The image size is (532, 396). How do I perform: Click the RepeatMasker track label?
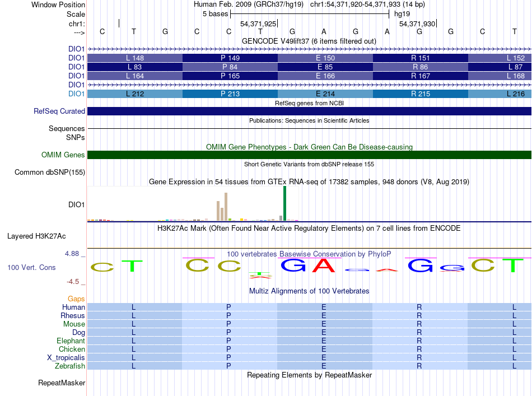tap(62, 383)
